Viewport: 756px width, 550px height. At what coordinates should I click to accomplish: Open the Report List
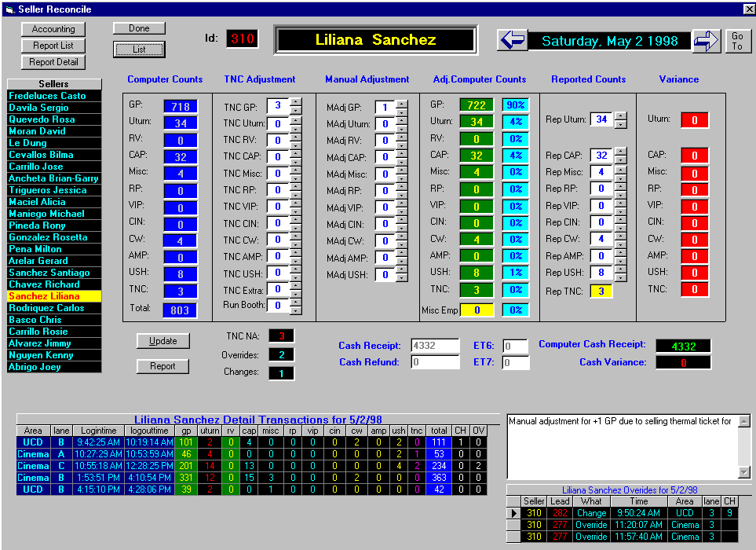click(53, 46)
